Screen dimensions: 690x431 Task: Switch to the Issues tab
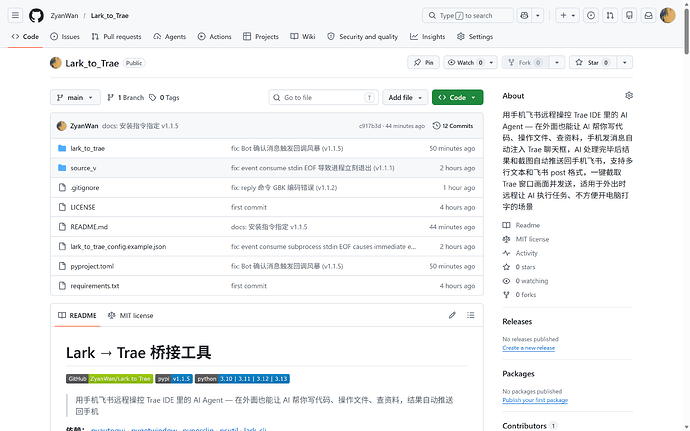pos(65,37)
